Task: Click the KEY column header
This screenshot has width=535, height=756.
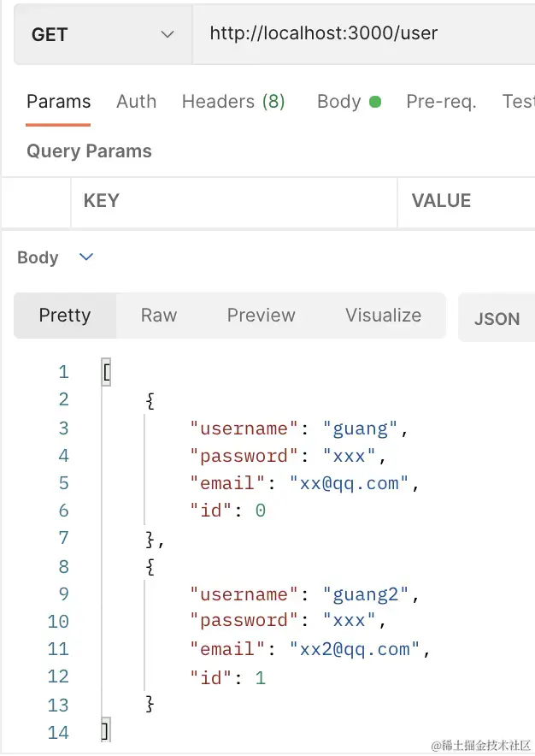Action: pyautogui.click(x=101, y=201)
